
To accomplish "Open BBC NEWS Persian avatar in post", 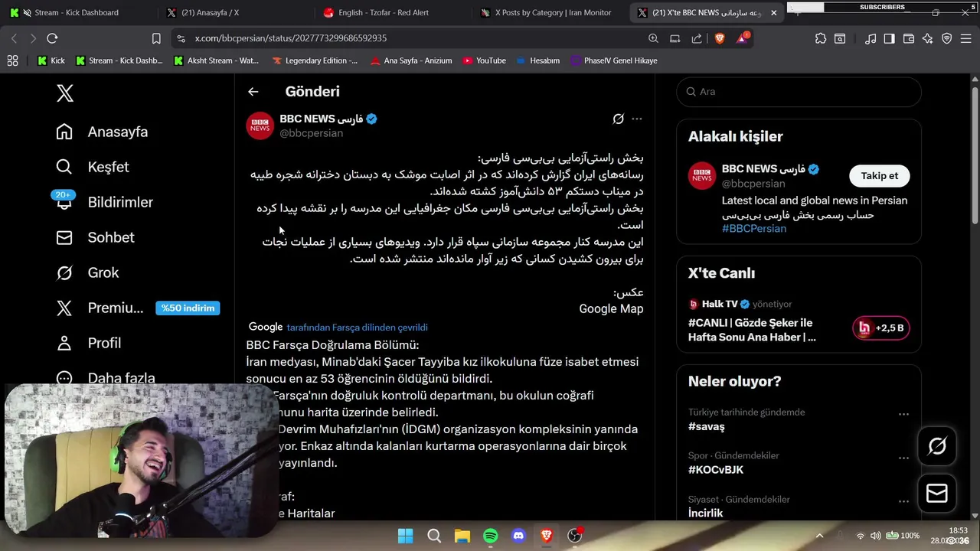I will (x=260, y=126).
